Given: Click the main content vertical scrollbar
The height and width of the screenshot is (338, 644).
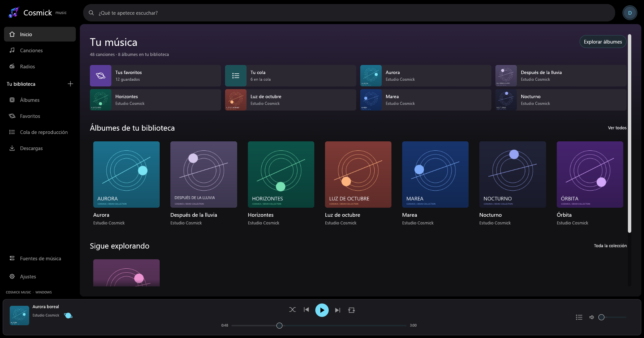Looking at the screenshot, I should pos(630,133).
